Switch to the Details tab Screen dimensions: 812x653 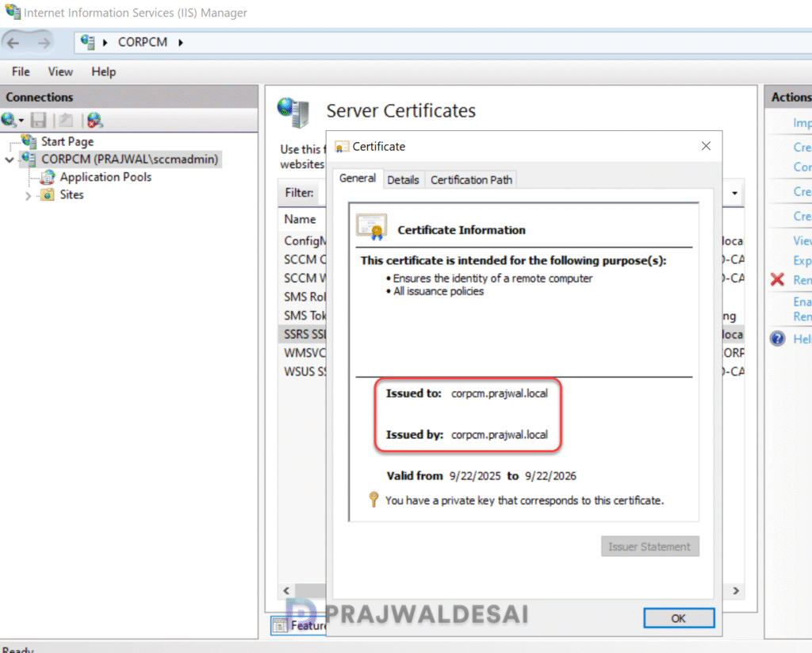[x=403, y=180]
